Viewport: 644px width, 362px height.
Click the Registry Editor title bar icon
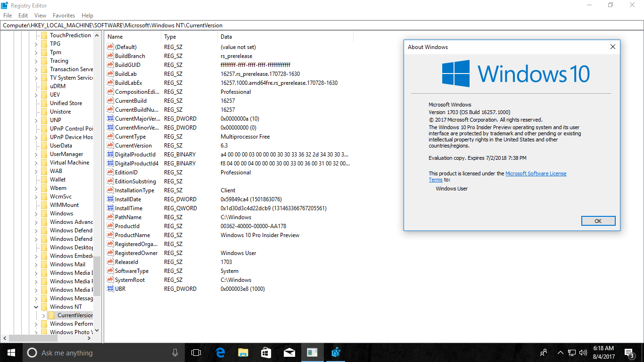point(5,5)
